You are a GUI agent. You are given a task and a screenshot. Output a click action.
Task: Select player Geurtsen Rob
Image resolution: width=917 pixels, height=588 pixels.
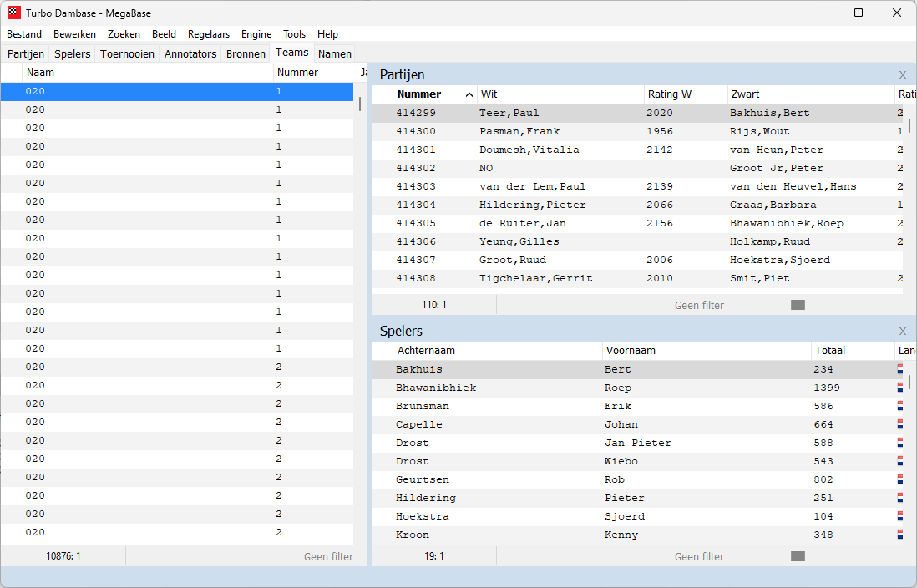[x=637, y=479]
